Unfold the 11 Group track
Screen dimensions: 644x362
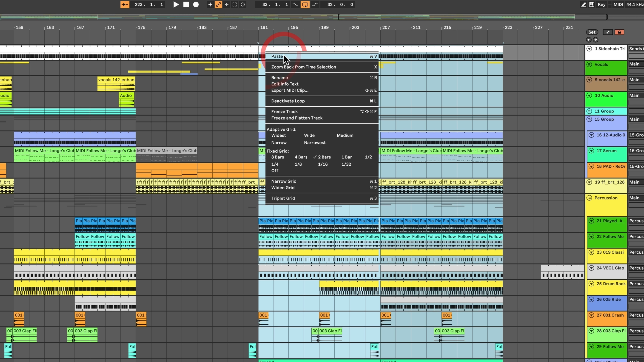click(x=589, y=111)
